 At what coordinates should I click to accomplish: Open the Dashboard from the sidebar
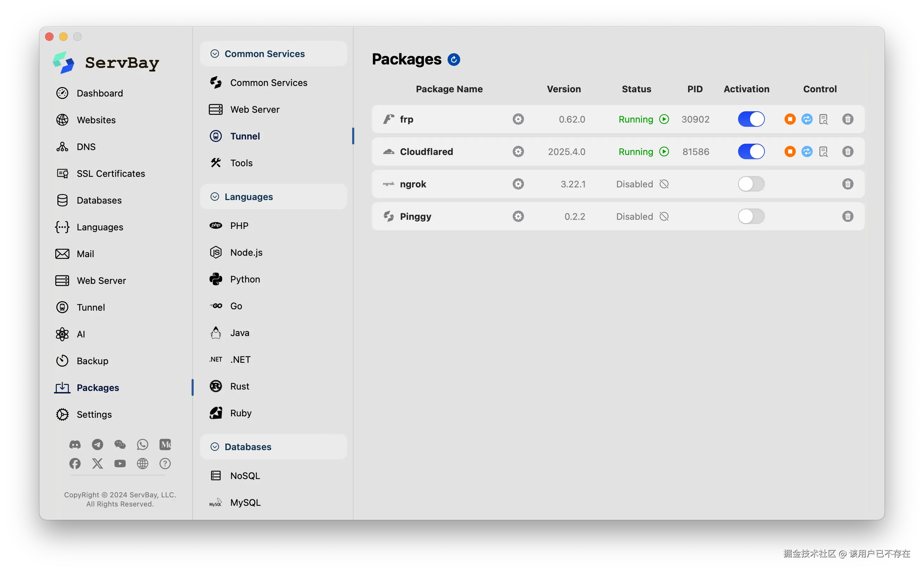[x=99, y=93]
